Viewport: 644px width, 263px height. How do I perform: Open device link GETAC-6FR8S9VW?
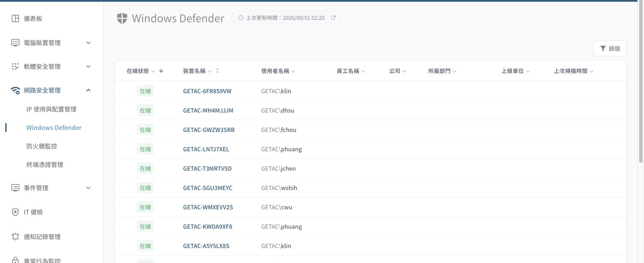207,91
